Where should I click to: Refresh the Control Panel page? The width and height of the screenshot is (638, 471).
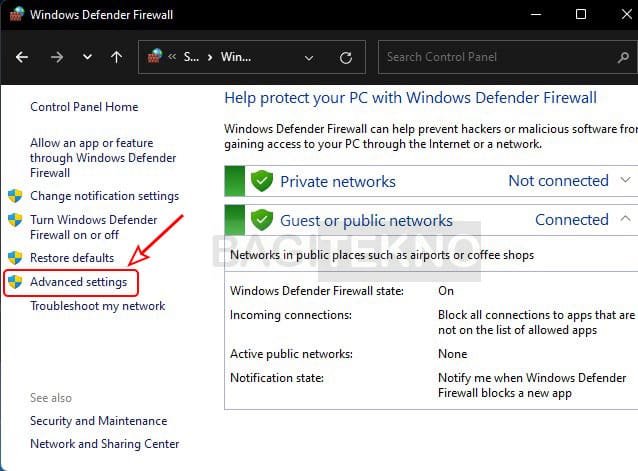pos(346,58)
